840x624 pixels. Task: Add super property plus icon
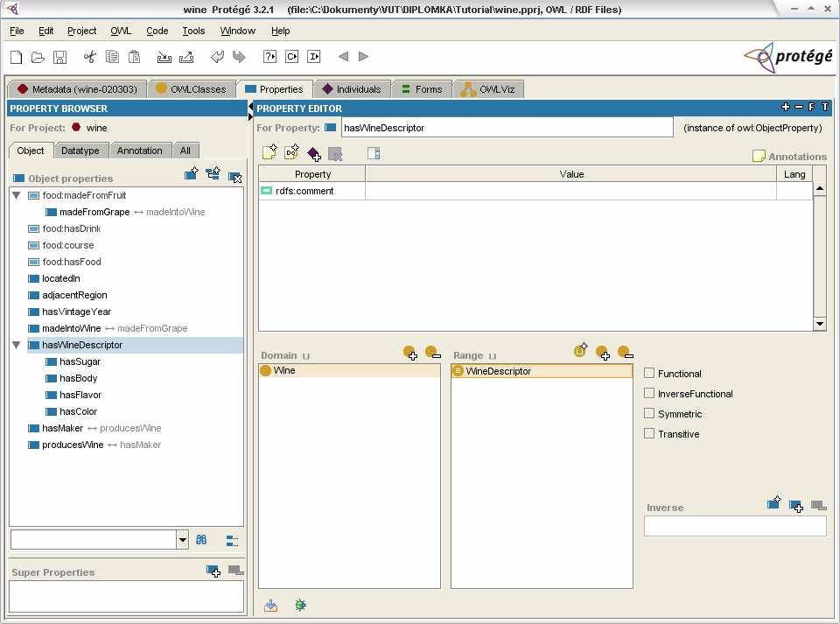coord(213,571)
